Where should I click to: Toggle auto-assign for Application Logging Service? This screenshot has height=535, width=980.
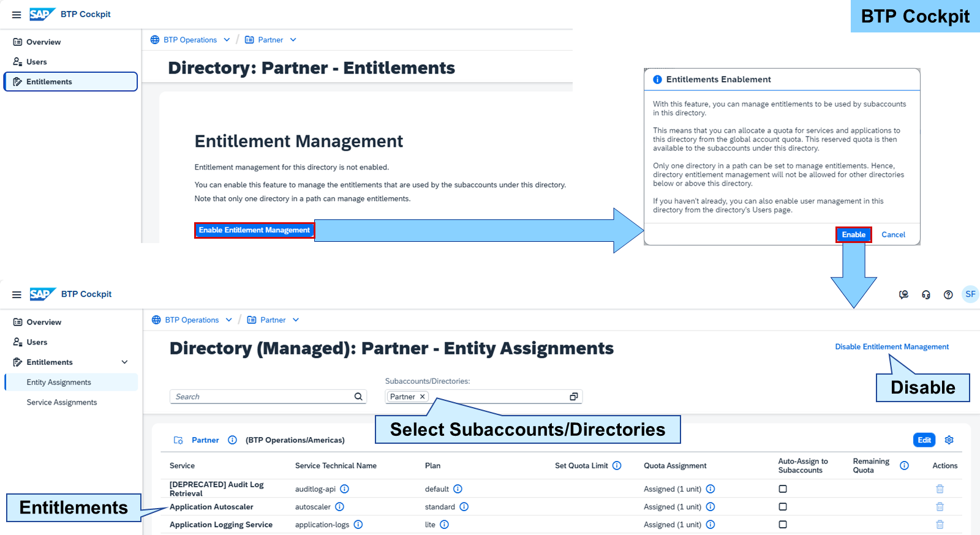pos(783,525)
